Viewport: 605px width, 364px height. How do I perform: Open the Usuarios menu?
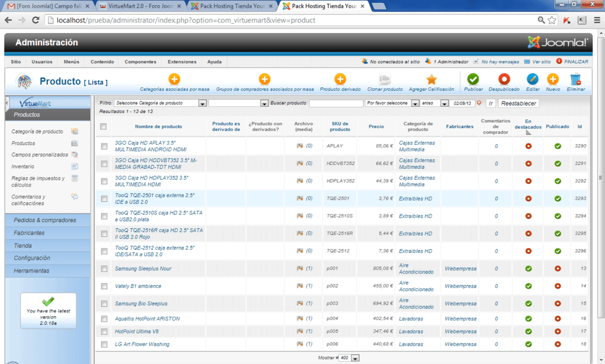pos(42,62)
